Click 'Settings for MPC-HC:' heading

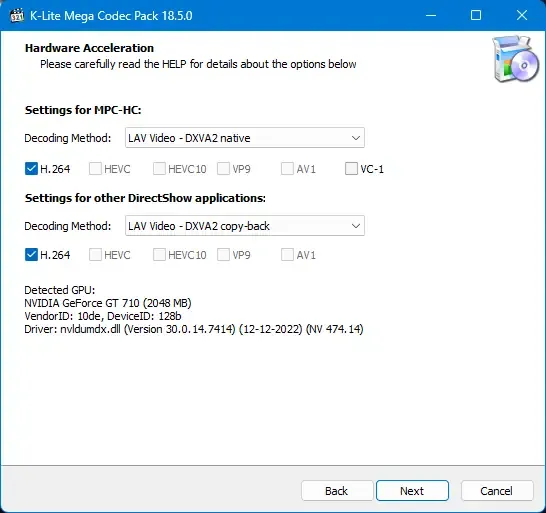[x=83, y=110]
